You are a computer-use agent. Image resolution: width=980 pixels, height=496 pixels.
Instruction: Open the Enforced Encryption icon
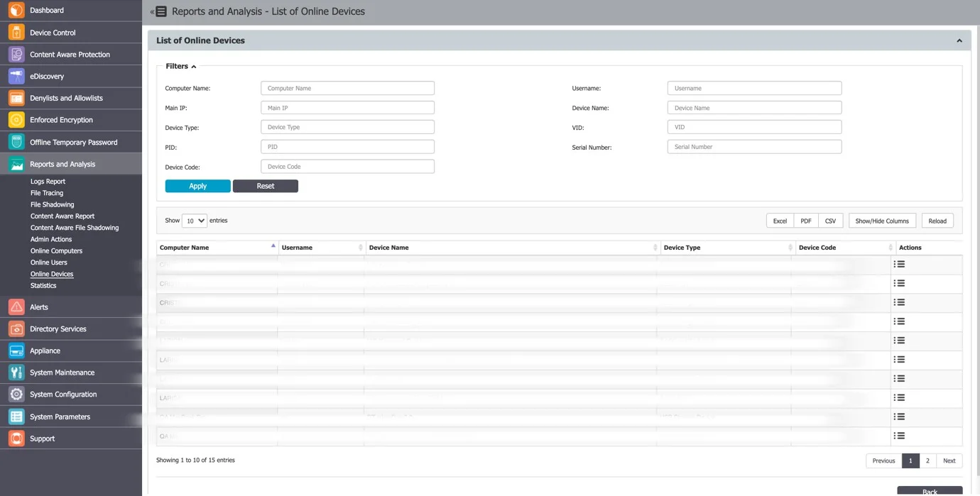16,120
